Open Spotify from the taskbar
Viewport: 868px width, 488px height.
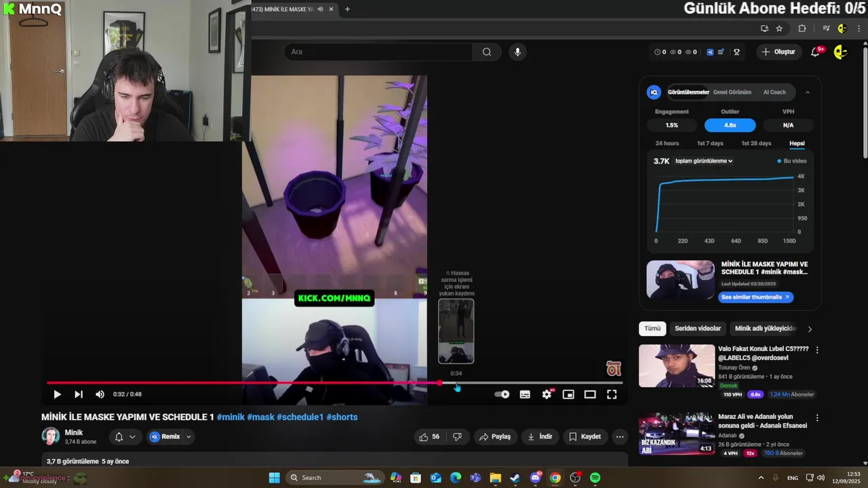point(595,478)
